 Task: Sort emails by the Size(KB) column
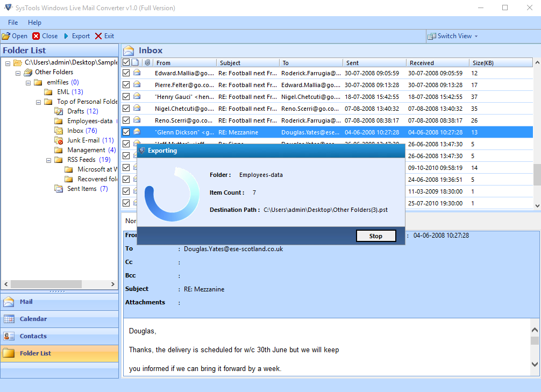[501, 63]
